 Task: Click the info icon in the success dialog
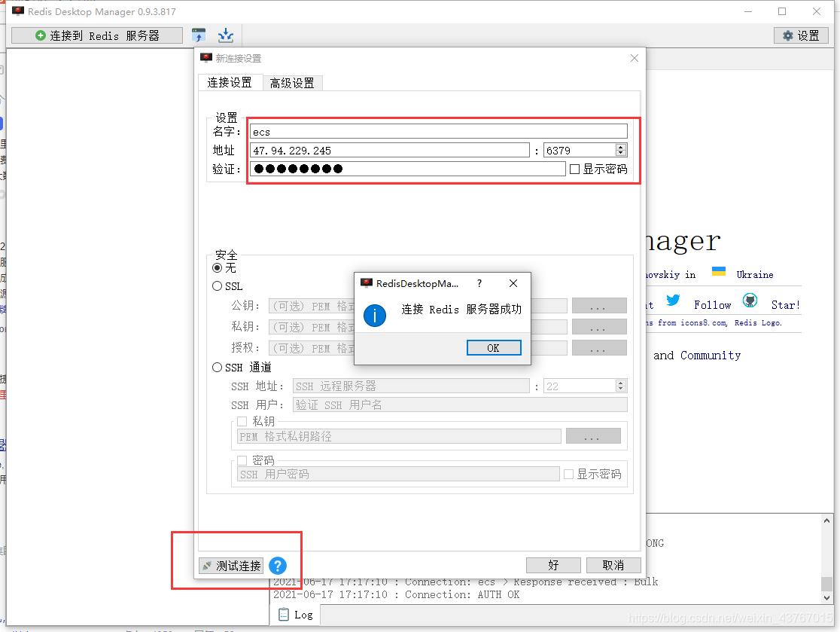(375, 316)
